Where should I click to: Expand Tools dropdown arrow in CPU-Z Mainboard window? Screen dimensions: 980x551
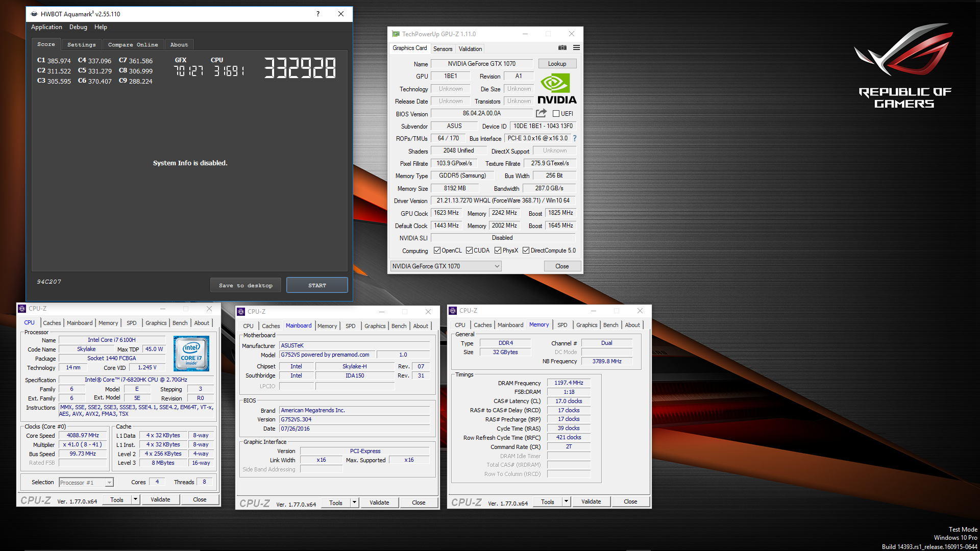coord(354,503)
